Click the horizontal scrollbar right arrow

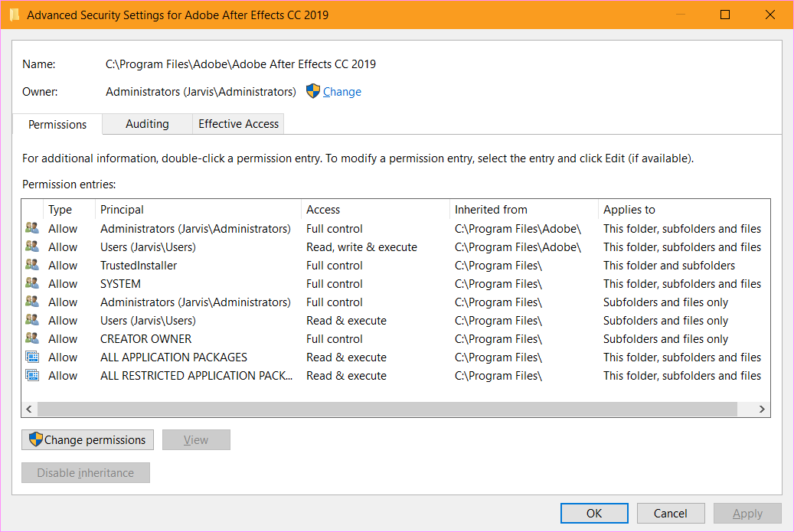(x=762, y=409)
